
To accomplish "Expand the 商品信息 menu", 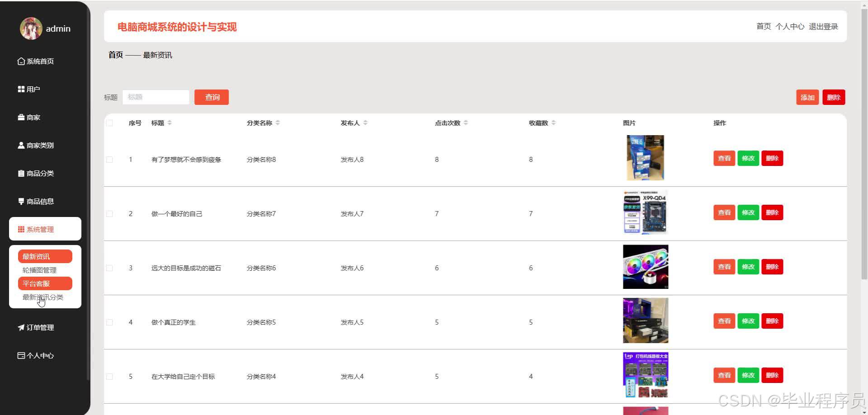I will pos(45,201).
